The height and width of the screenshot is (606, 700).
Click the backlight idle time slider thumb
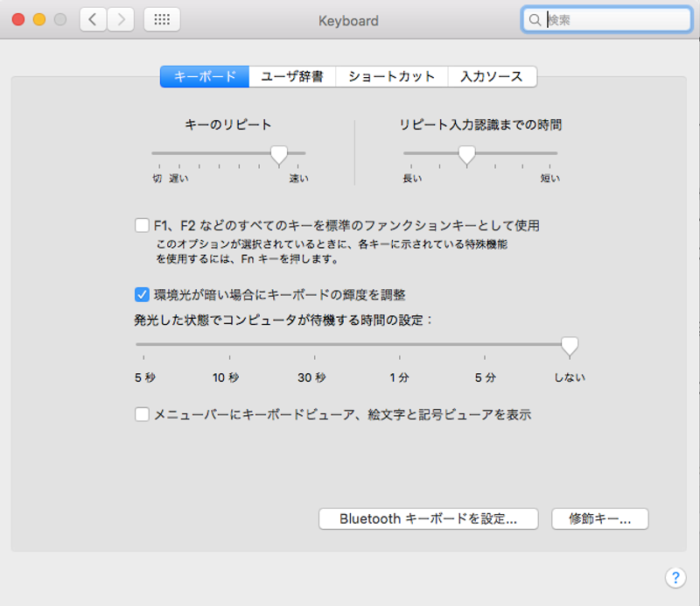tap(570, 347)
